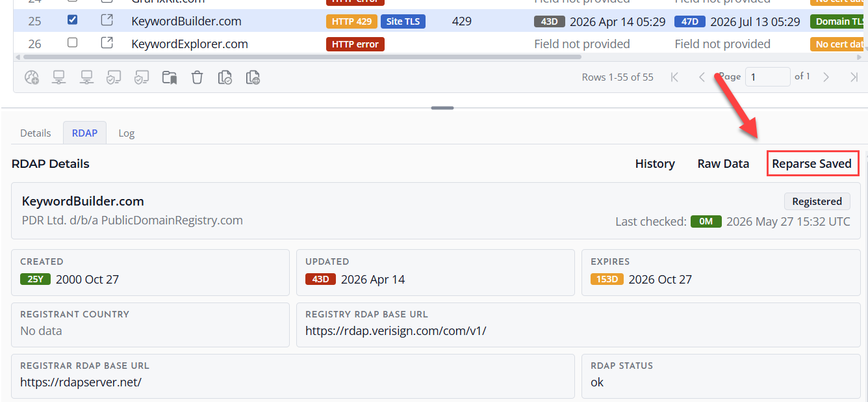
Task: Click the https://rdap.verisign.com/com/v1/ URL
Action: pyautogui.click(x=396, y=330)
